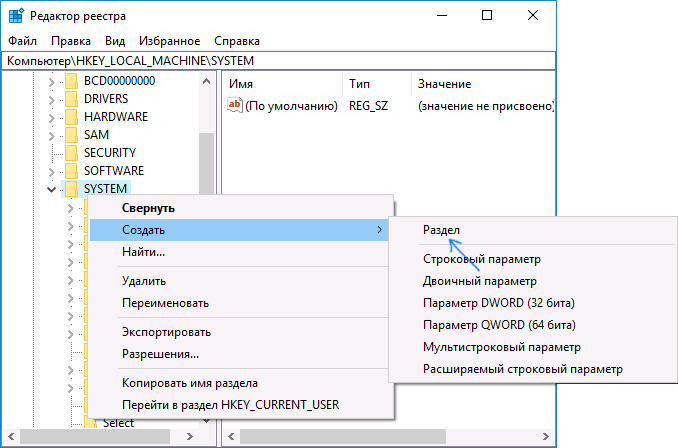Click the SOFTWARE folder icon

click(x=71, y=171)
